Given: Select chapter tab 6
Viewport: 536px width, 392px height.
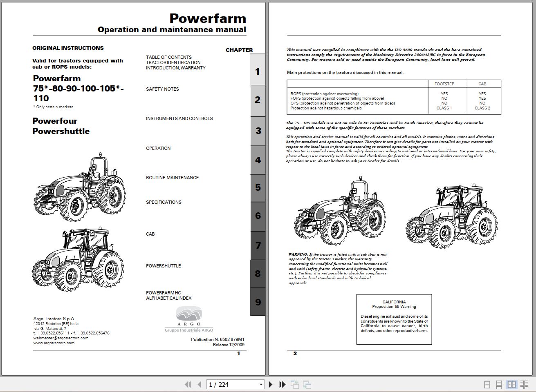Looking at the screenshot, I should [x=258, y=216].
